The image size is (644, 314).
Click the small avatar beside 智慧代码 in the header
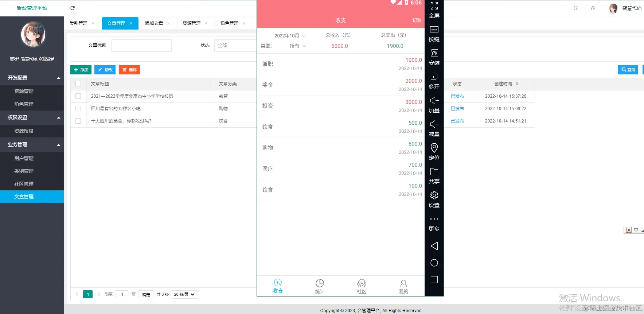click(613, 8)
